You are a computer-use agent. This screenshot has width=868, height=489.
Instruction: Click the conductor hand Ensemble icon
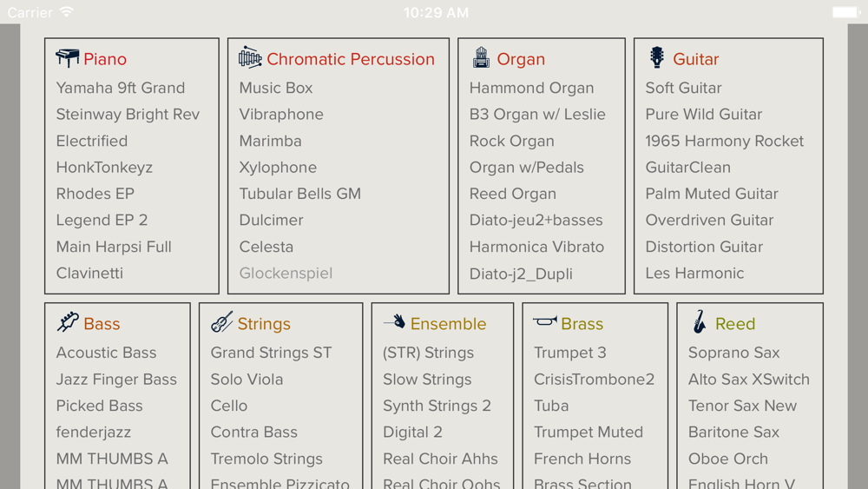coord(394,321)
